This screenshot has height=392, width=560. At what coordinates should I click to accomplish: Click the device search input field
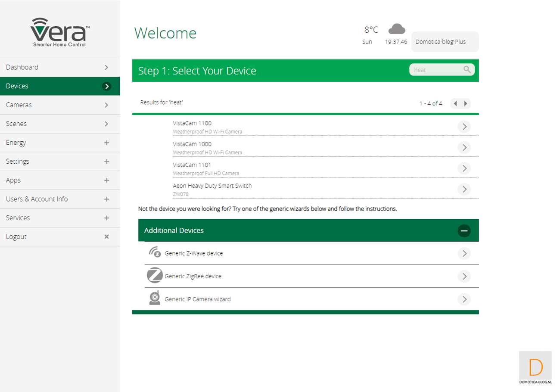tap(435, 70)
